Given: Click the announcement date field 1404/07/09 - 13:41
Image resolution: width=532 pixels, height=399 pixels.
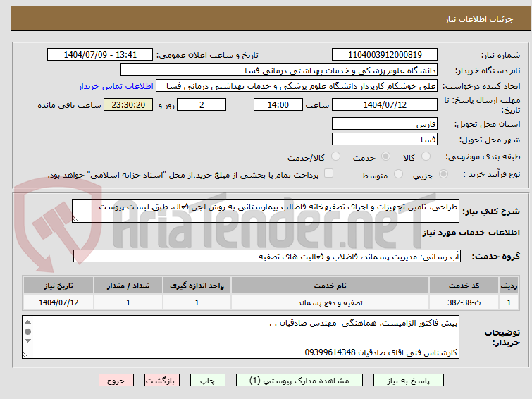Looking at the screenshot, I should (x=100, y=55).
